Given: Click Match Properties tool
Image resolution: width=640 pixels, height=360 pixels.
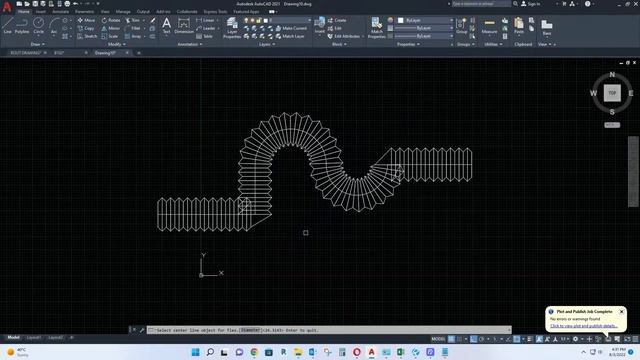Looking at the screenshot, I should click(376, 28).
